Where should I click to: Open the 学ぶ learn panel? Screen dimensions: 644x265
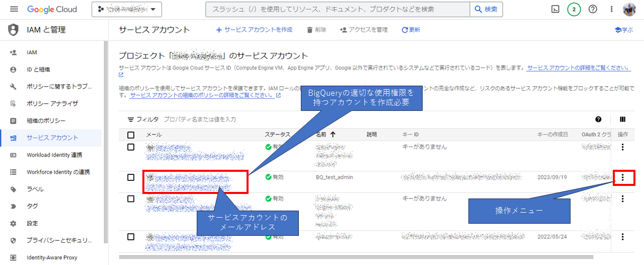point(624,30)
